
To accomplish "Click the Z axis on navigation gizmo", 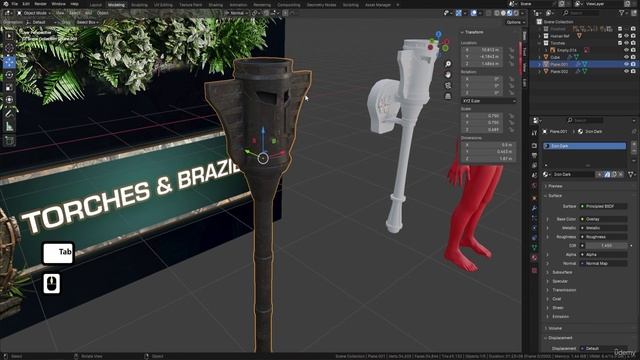I will coord(438,35).
